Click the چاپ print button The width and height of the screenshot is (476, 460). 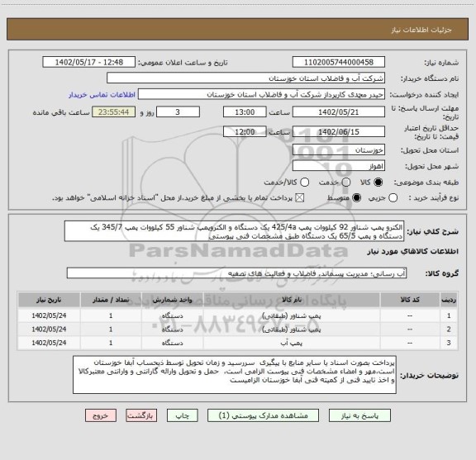point(182,415)
